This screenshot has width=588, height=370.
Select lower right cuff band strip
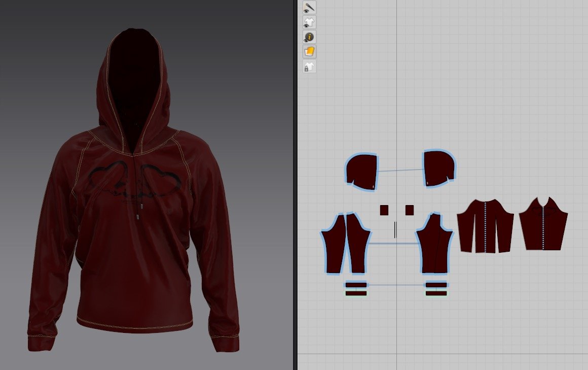pyautogui.click(x=436, y=293)
